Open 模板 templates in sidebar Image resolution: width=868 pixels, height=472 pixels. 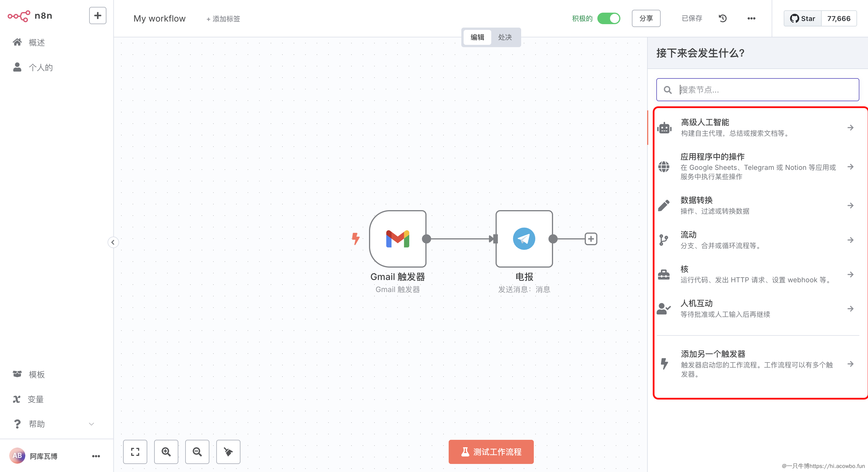[37, 374]
